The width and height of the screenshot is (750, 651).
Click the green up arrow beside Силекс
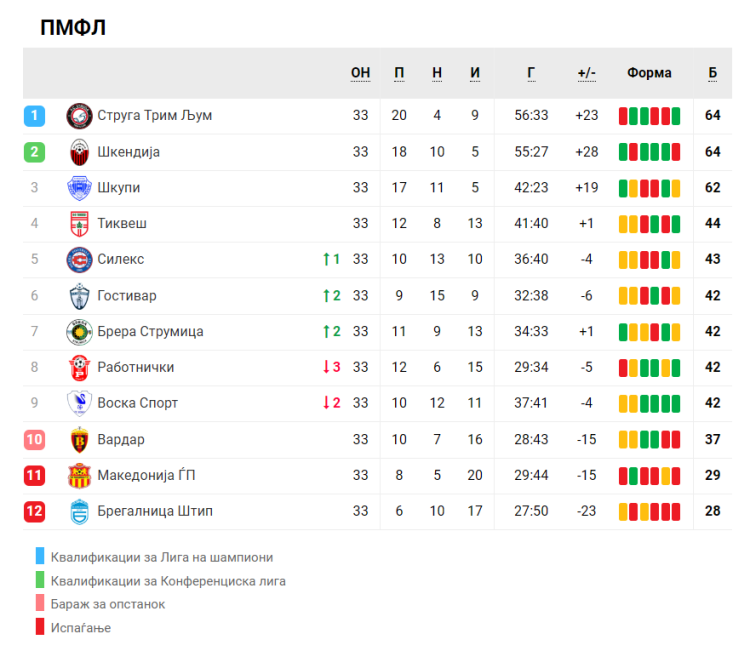point(326,259)
